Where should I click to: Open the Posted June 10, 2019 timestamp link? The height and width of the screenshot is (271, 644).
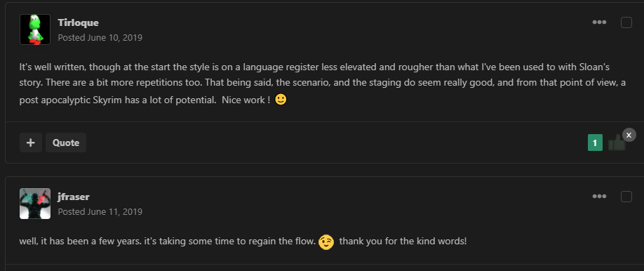100,38
